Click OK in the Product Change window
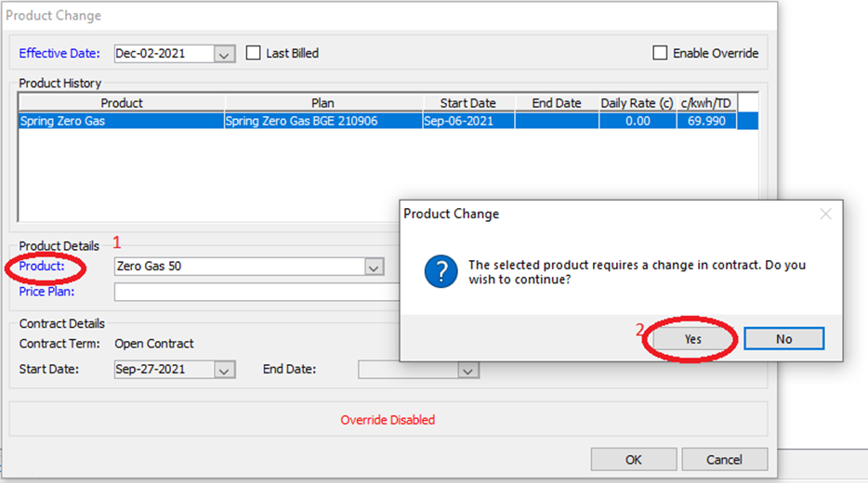This screenshot has height=483, width=868. [x=633, y=460]
